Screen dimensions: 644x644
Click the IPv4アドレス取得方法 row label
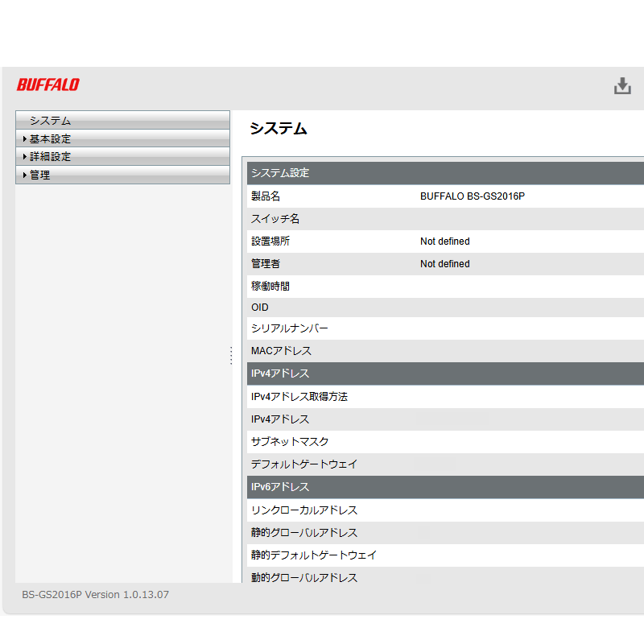(x=299, y=397)
